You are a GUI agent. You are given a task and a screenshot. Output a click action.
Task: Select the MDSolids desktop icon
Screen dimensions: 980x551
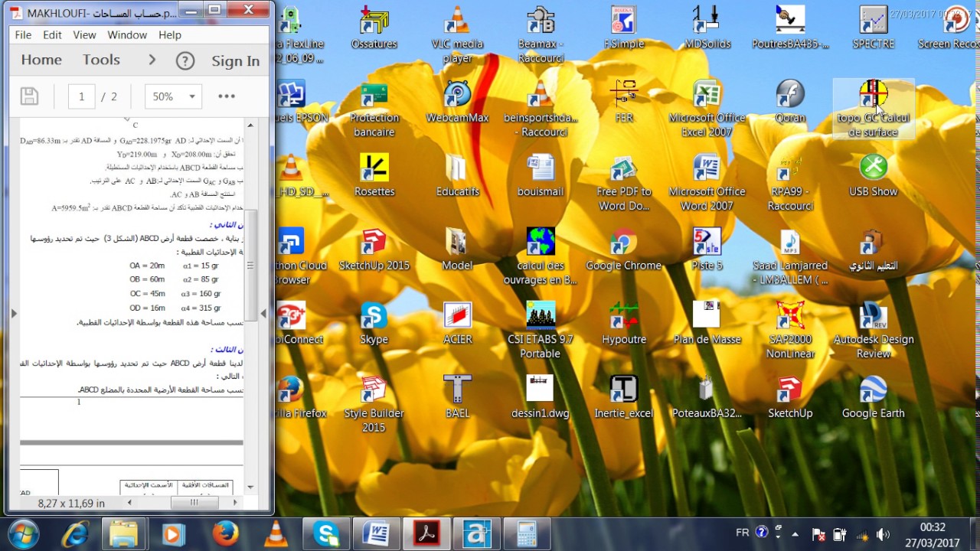click(x=707, y=29)
